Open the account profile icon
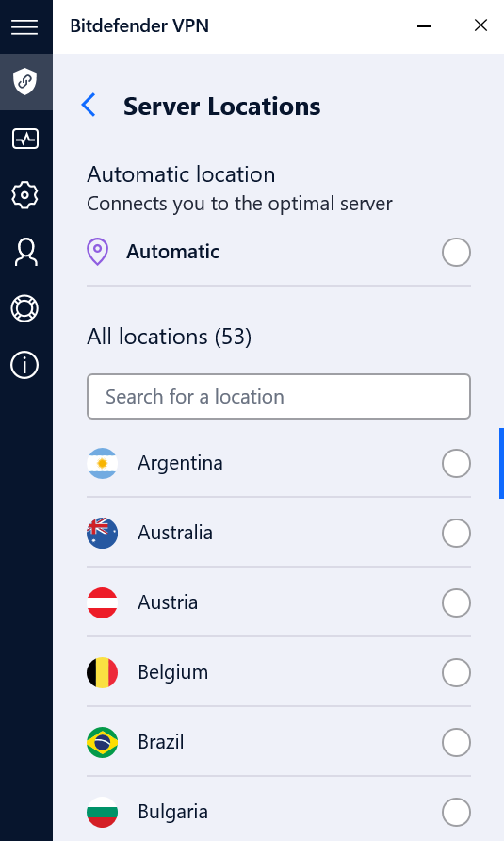Viewport: 504px width, 841px height. coord(25,252)
